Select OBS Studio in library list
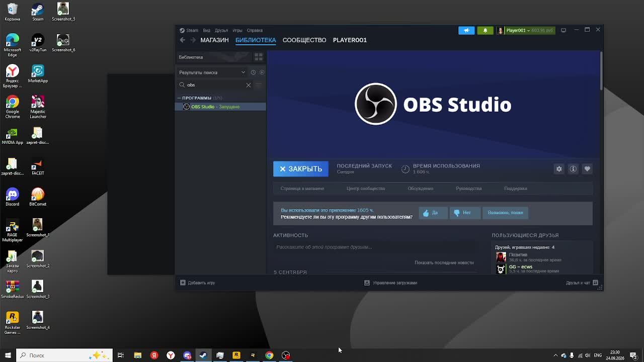This screenshot has width=644, height=362. (220, 107)
